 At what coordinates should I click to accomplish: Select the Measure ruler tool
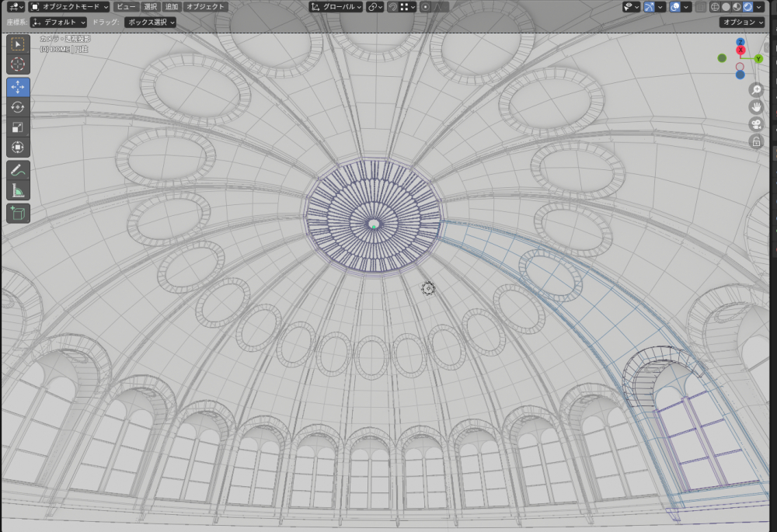(x=18, y=190)
